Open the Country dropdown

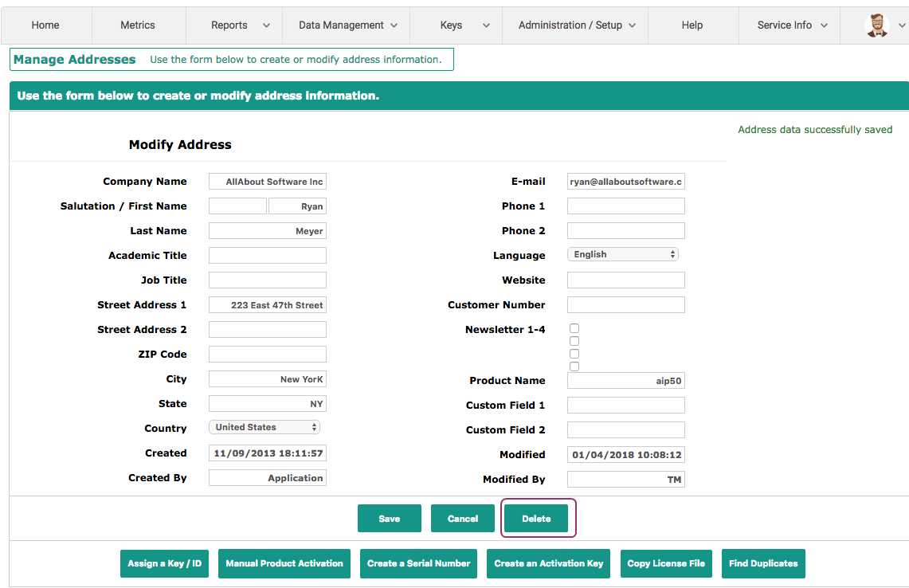[264, 427]
